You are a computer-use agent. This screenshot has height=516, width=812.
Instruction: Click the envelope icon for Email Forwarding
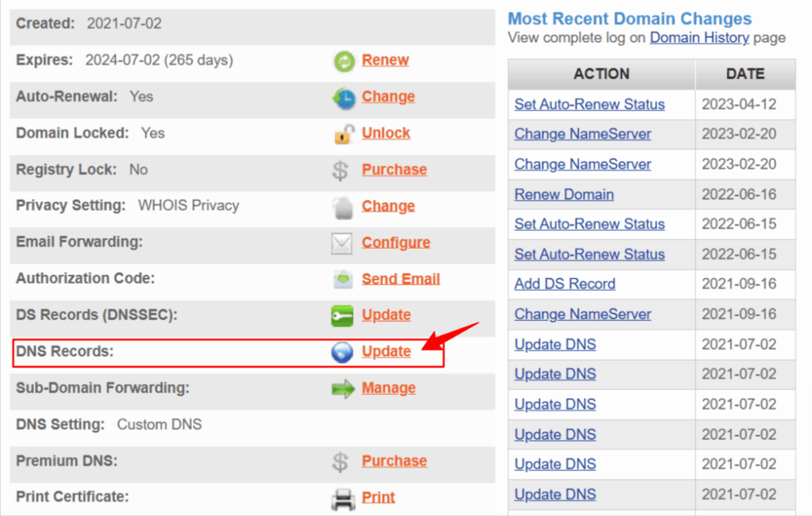(x=342, y=243)
